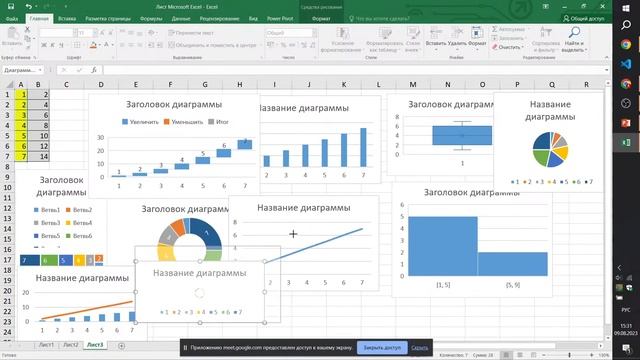The height and width of the screenshot is (360, 640).
Task: Collapse the ribbon with the chevron arrow
Action: coord(607,58)
